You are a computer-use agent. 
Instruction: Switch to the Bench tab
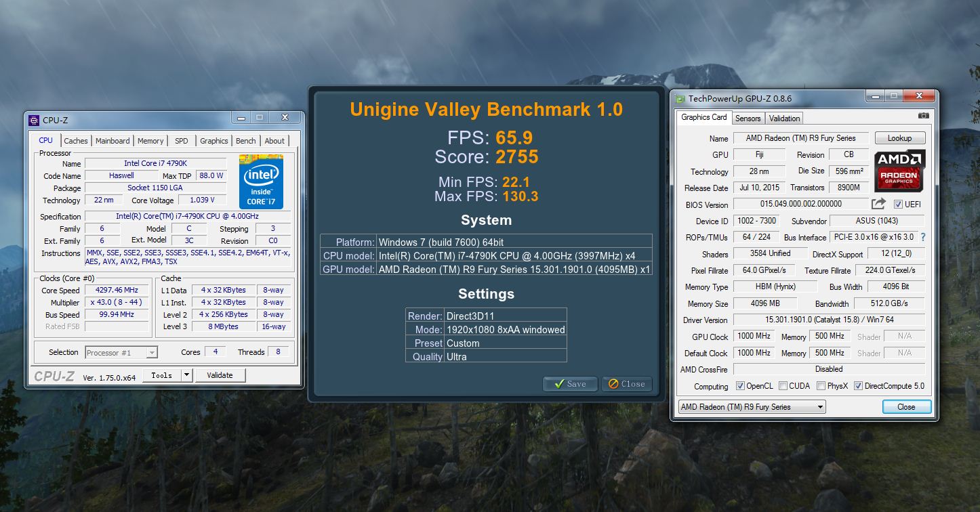click(246, 141)
